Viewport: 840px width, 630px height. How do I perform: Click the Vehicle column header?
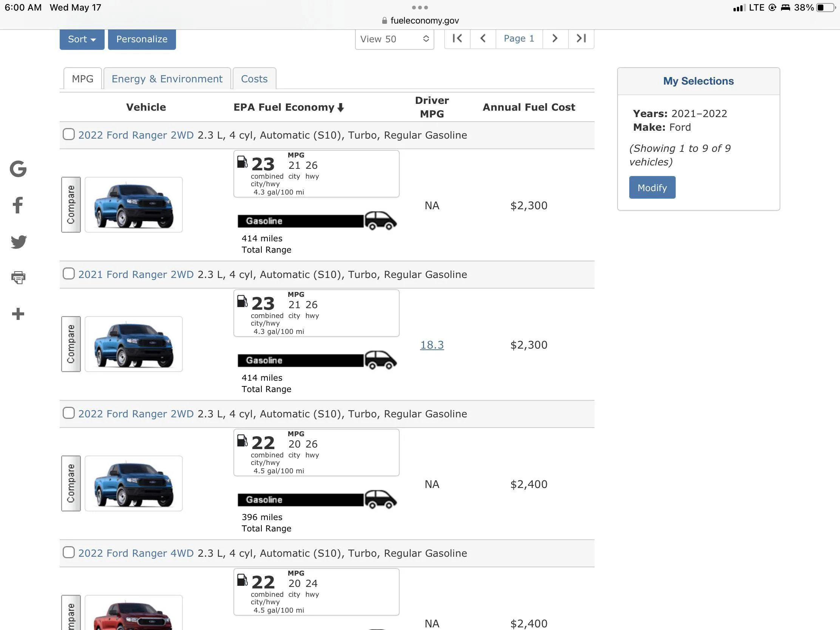[x=146, y=107]
